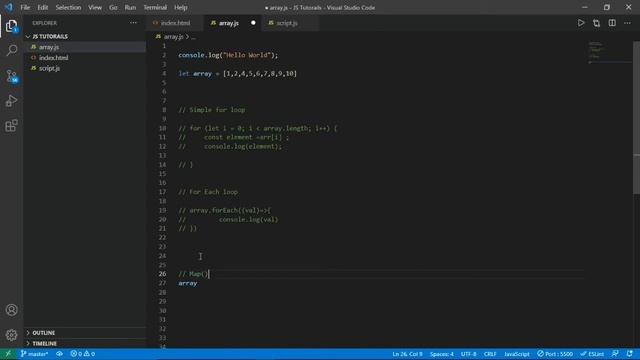Change indentation via Spaces: 4

[x=442, y=354]
